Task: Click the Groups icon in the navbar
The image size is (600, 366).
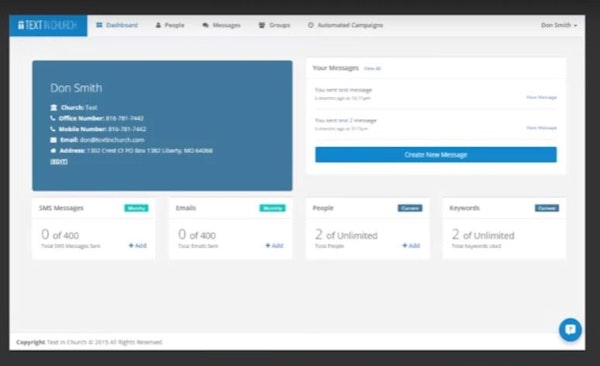Action: [x=262, y=25]
